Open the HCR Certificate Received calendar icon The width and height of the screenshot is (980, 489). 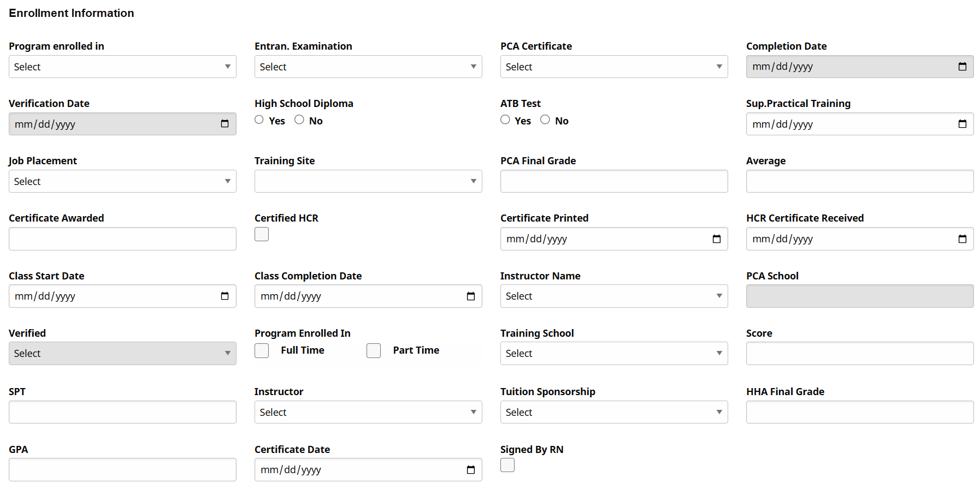click(x=963, y=238)
